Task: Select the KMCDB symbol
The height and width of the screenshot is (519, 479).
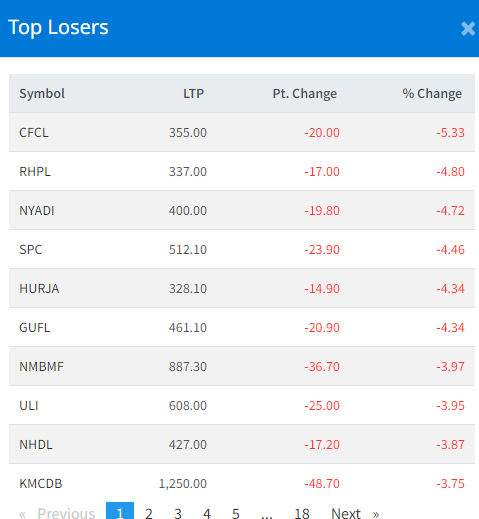Action: point(41,484)
